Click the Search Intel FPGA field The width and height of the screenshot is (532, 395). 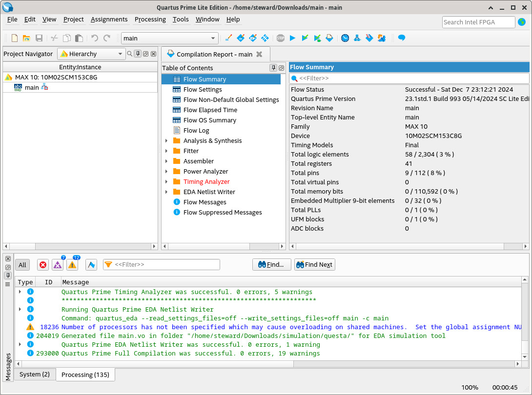(478, 22)
